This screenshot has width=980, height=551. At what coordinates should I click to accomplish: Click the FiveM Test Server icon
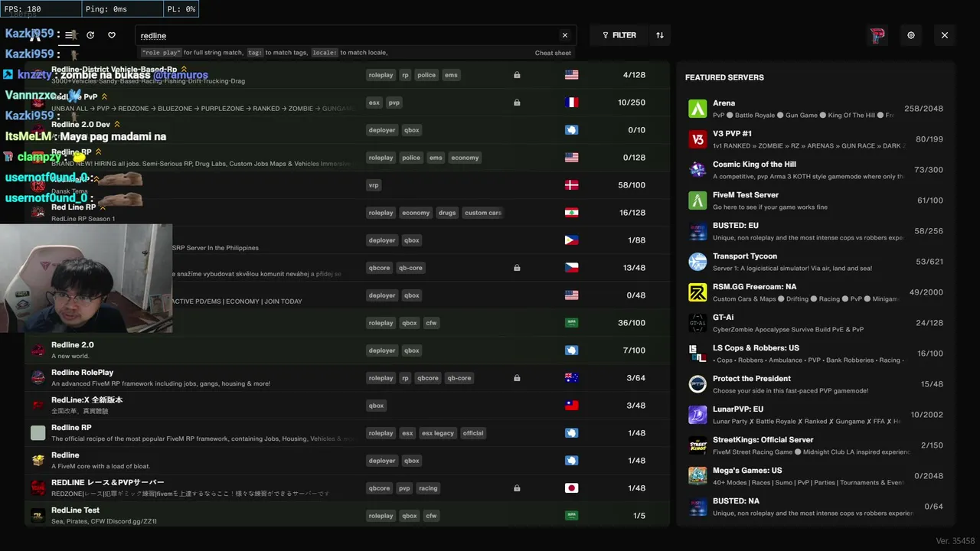tap(697, 201)
